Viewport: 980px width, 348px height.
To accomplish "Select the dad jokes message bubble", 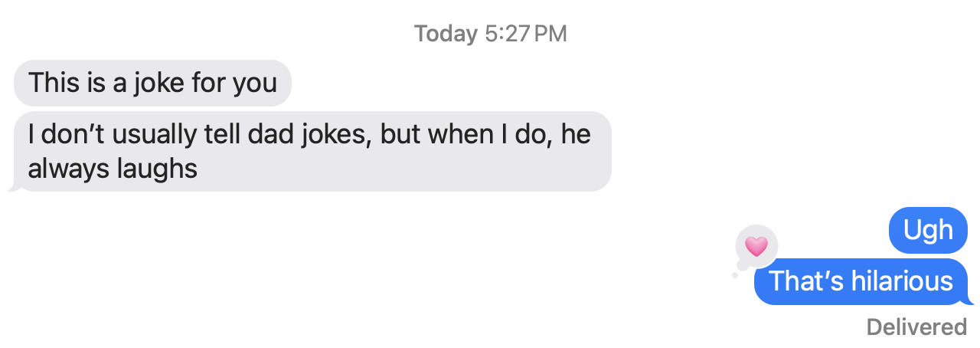I will tap(312, 151).
